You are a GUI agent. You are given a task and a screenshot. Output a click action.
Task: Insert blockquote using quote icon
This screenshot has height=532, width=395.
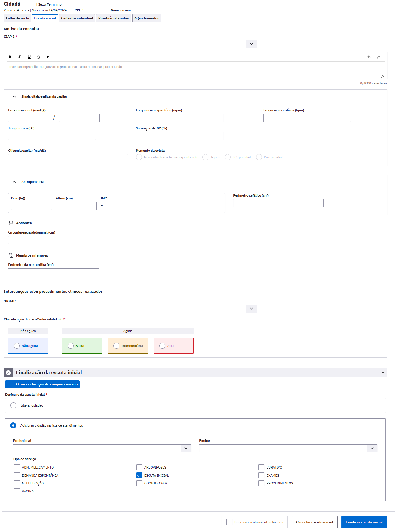(x=48, y=57)
